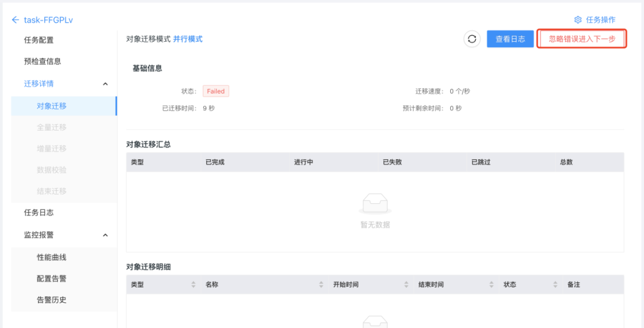Image resolution: width=644 pixels, height=328 pixels.
Task: Select 监控报警 menu item
Action: [x=39, y=235]
